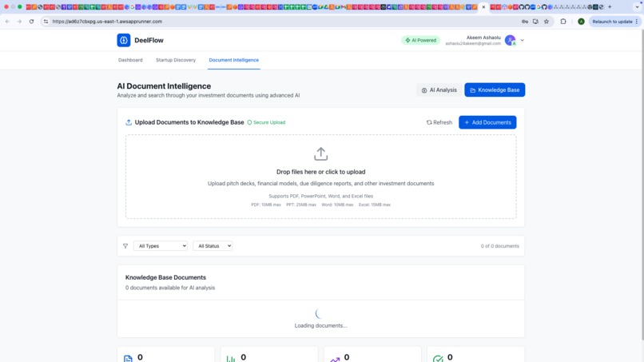
Task: Open the All Types dropdown
Action: 161,246
